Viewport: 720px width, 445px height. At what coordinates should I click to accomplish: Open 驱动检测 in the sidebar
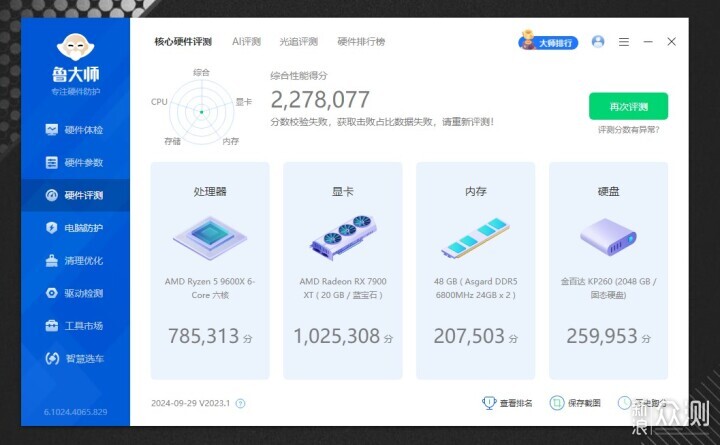click(x=75, y=293)
